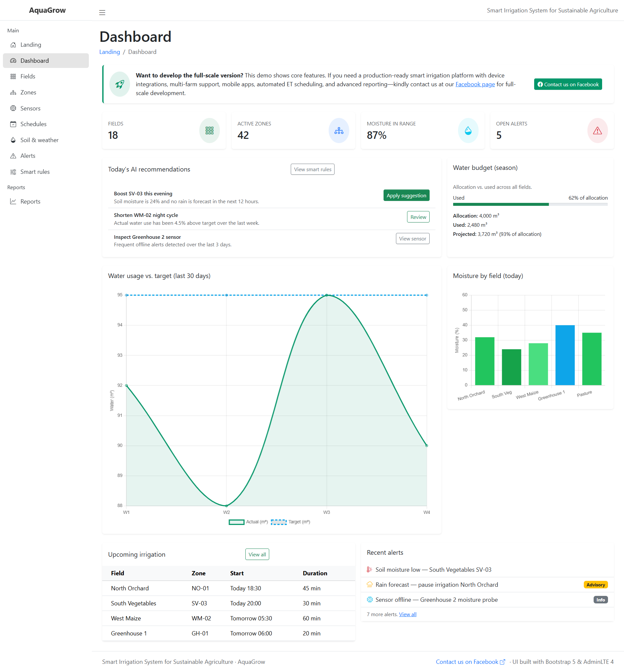The width and height of the screenshot is (624, 672).
Task: Navigate to Landing via the breadcrumb
Action: click(x=109, y=52)
